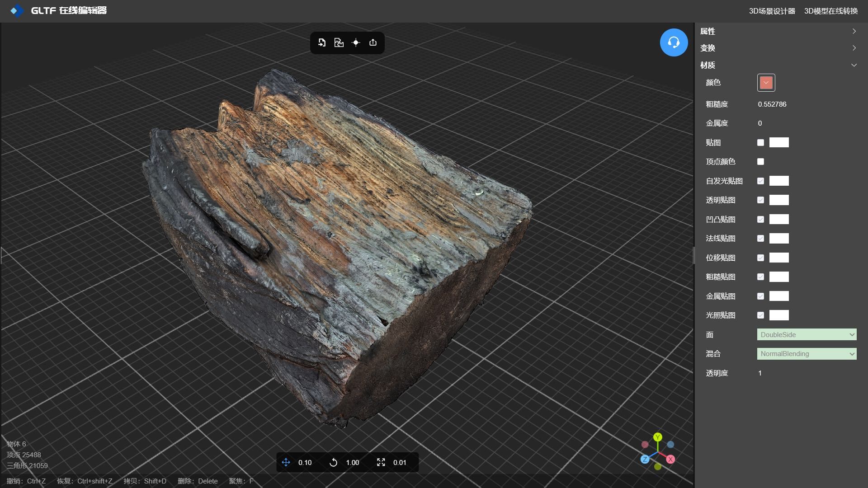Click the material 颜色 color swatch
This screenshot has width=868, height=488.
pyautogui.click(x=765, y=82)
